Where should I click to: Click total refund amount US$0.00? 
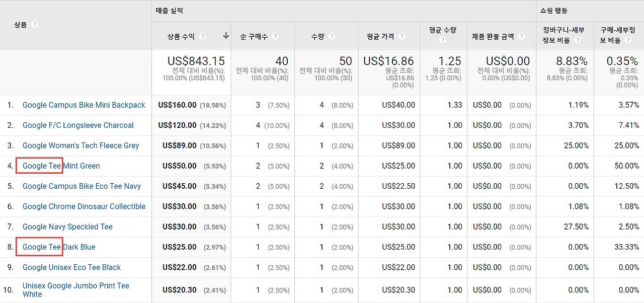[x=508, y=61]
